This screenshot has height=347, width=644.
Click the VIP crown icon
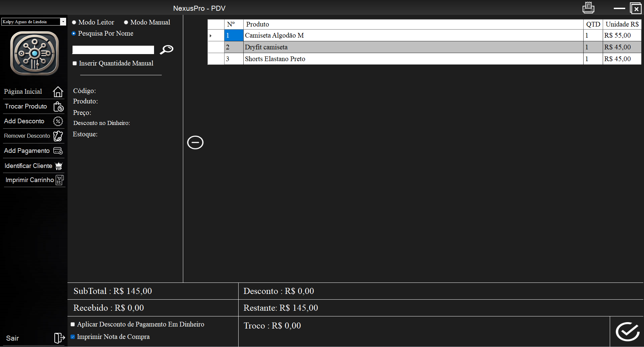59,166
